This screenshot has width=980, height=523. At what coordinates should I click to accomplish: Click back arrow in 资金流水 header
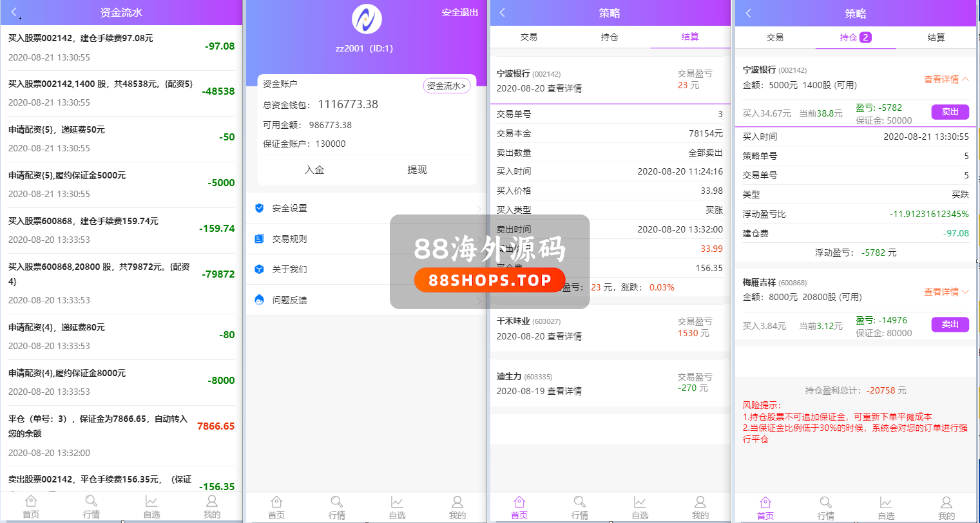coord(15,13)
